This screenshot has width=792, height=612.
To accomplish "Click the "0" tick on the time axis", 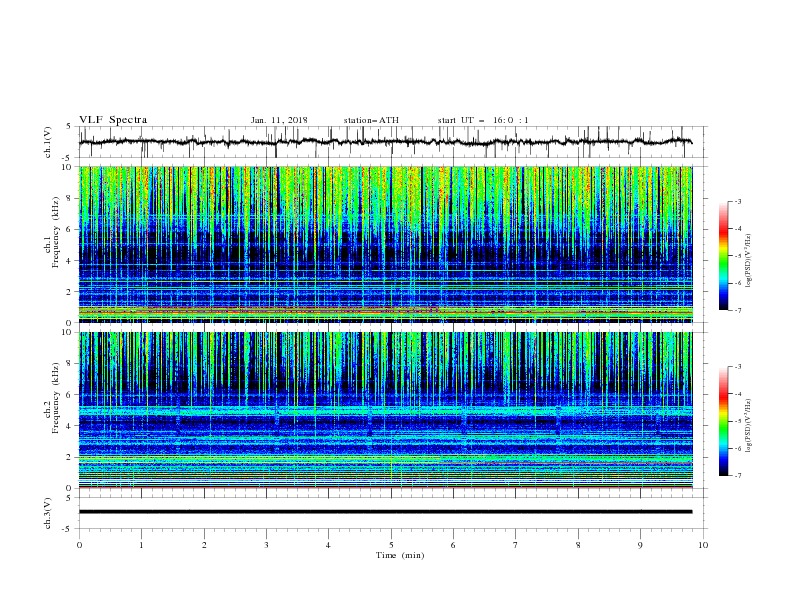I will pyautogui.click(x=79, y=545).
